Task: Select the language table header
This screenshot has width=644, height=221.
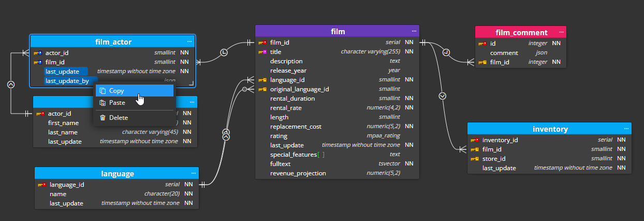Action: pyautogui.click(x=117, y=174)
